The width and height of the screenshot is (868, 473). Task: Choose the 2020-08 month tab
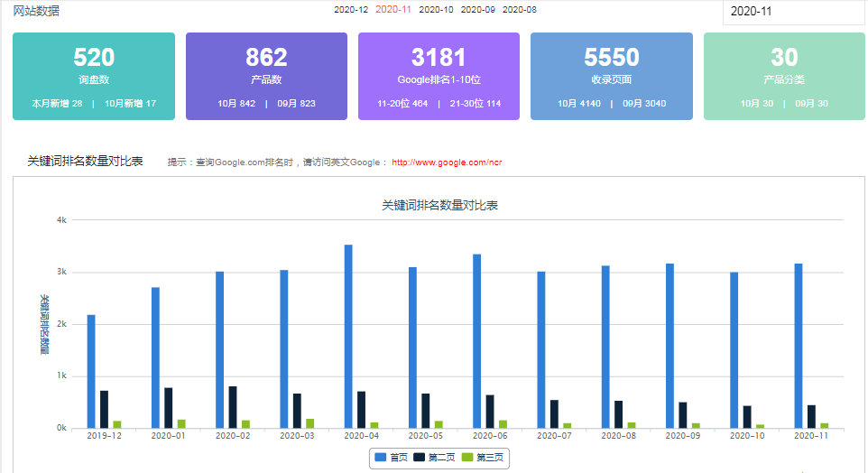[520, 10]
